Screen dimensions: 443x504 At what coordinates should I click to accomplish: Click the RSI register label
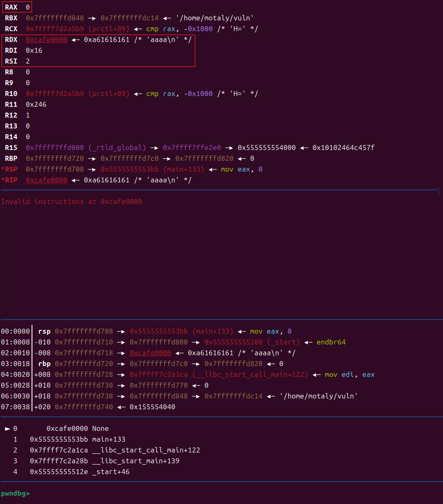pyautogui.click(x=11, y=61)
